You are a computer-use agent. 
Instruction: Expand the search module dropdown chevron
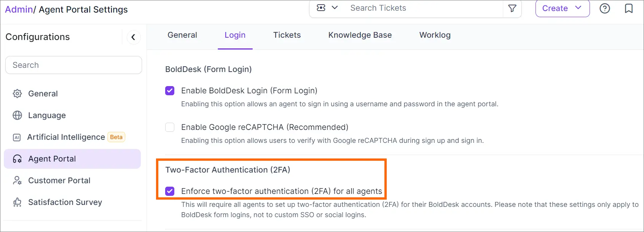tap(335, 8)
